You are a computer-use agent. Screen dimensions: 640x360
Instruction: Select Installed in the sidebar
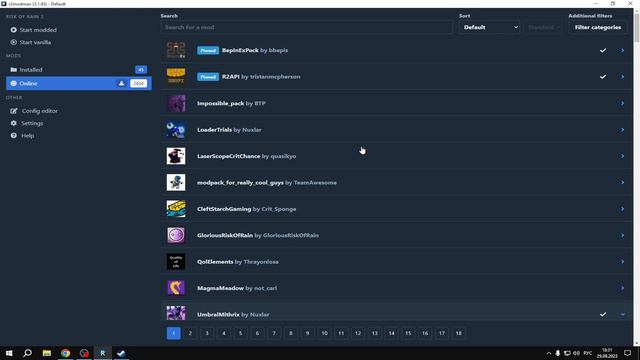79,70
